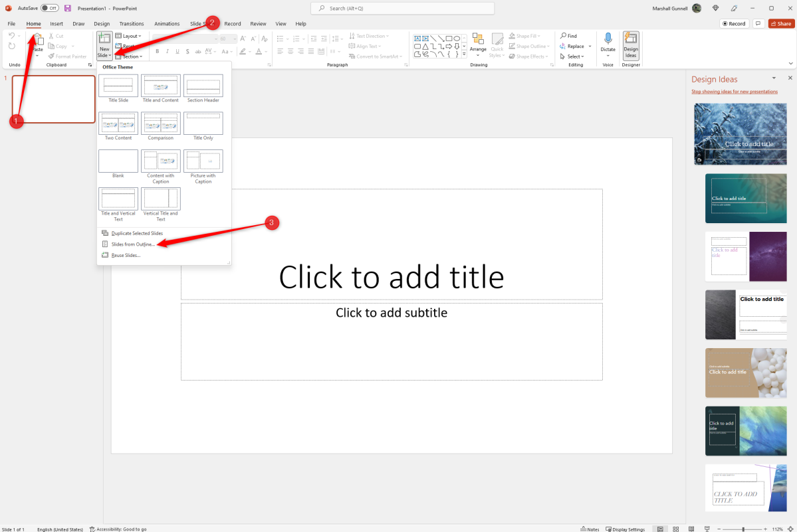Toggle underline formatting
The image size is (797, 532).
[x=177, y=50]
